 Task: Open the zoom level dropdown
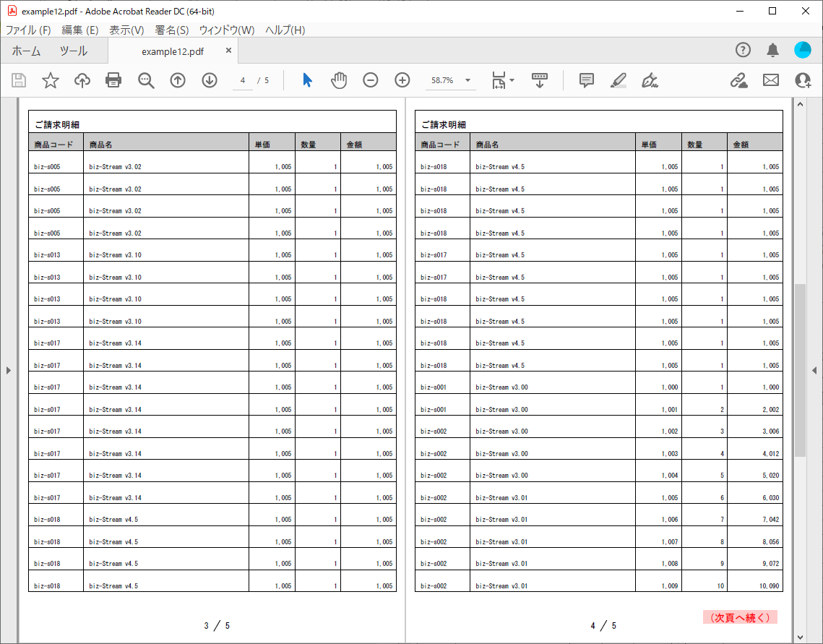(x=467, y=80)
